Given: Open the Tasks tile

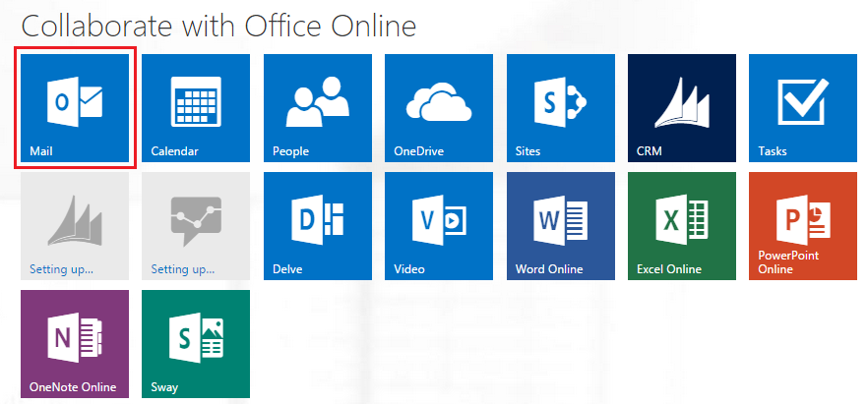Looking at the screenshot, I should (x=803, y=108).
